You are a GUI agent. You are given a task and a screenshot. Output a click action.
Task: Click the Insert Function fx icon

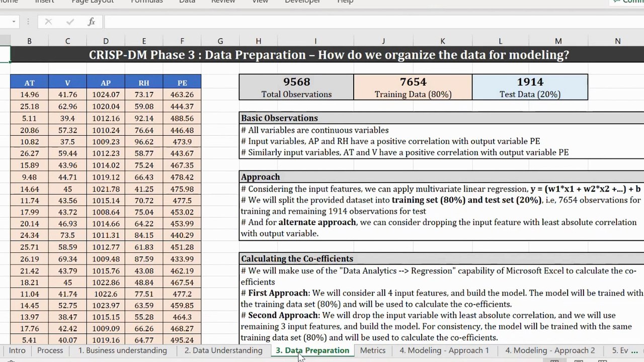(x=91, y=22)
